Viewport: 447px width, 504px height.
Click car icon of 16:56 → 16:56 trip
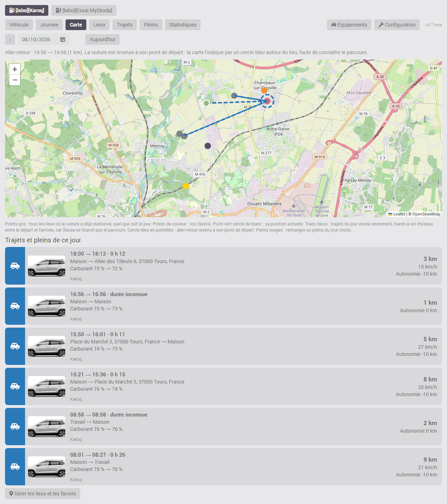coord(15,306)
